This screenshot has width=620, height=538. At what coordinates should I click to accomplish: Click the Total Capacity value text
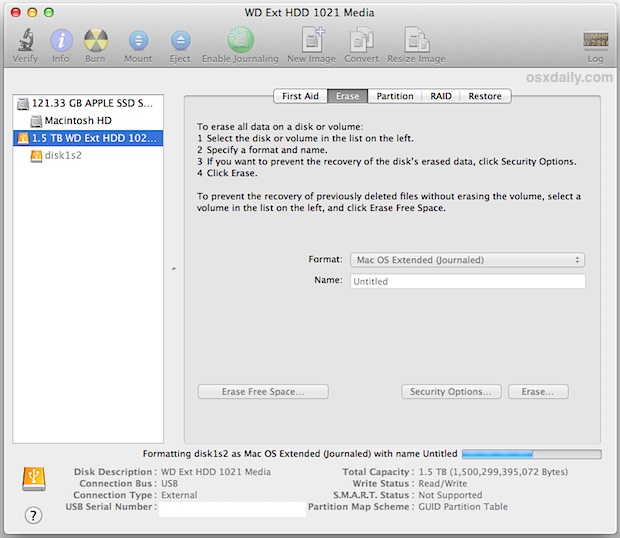tap(493, 472)
